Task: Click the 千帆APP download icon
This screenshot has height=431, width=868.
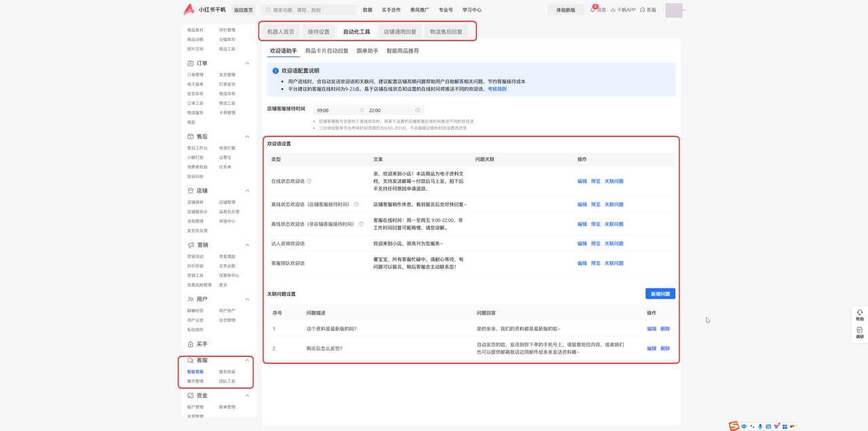Action: click(613, 10)
